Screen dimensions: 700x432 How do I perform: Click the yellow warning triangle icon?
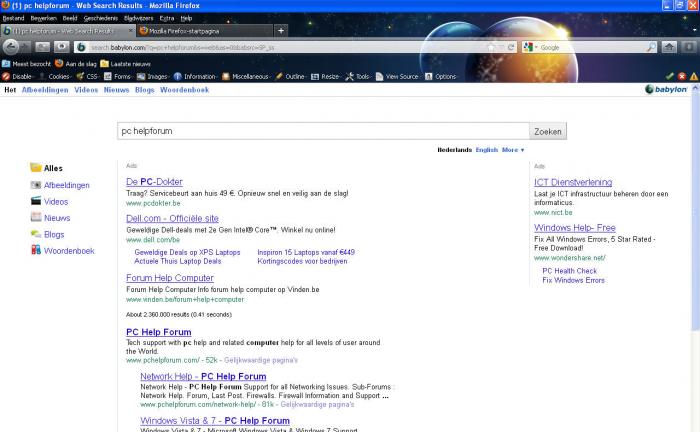pyautogui.click(x=694, y=76)
